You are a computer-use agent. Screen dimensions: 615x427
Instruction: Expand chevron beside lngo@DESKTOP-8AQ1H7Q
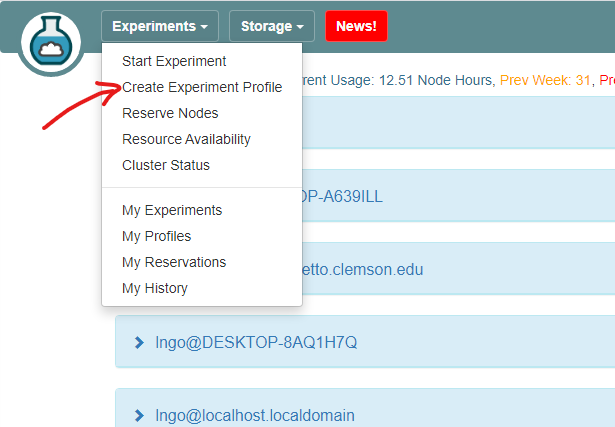139,343
